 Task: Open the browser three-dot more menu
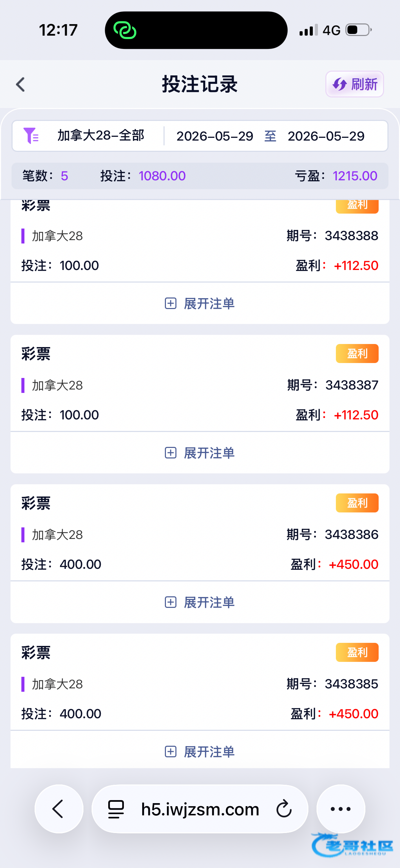click(x=341, y=809)
